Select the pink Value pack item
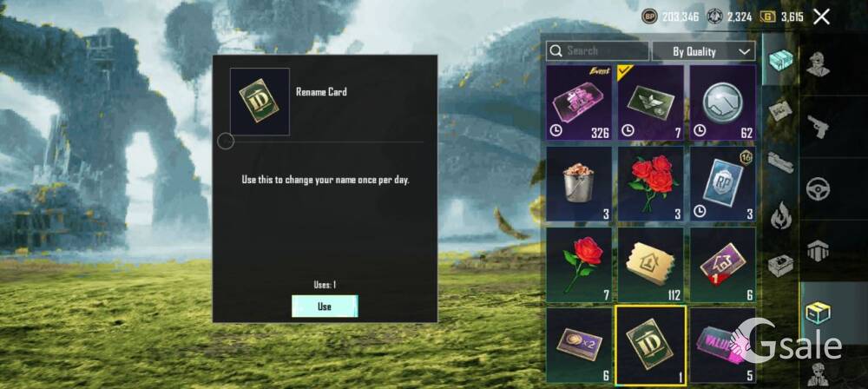The width and height of the screenshot is (868, 389). (x=722, y=346)
